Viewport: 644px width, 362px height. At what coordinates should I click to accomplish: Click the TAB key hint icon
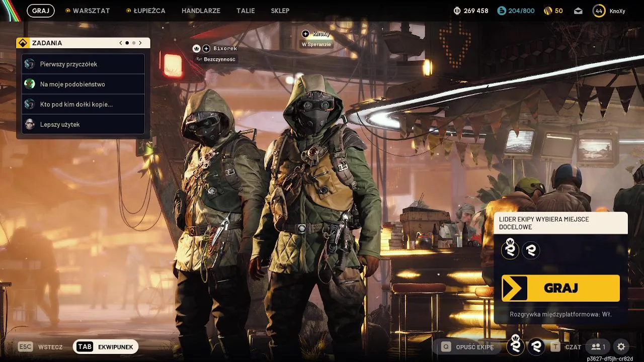pyautogui.click(x=85, y=347)
